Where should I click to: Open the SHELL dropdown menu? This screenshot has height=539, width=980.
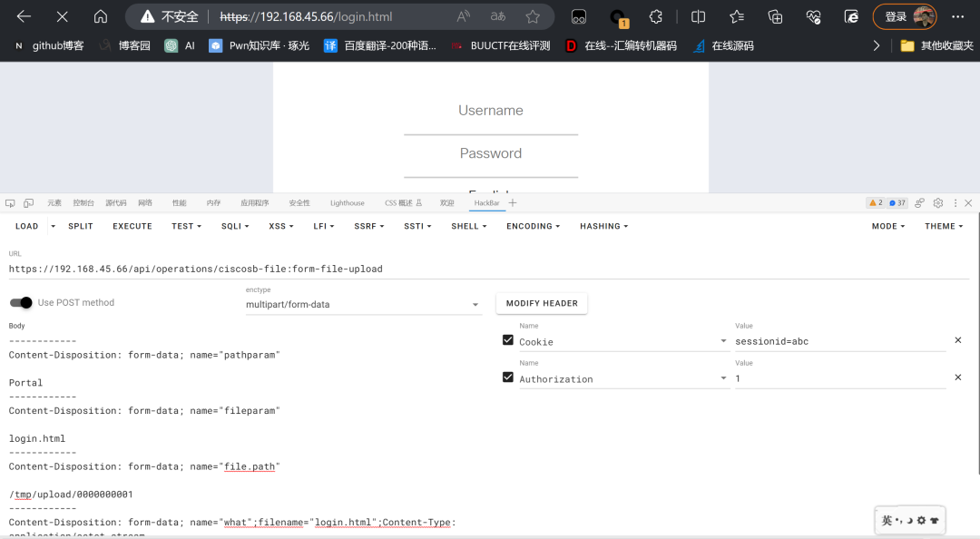click(x=469, y=226)
